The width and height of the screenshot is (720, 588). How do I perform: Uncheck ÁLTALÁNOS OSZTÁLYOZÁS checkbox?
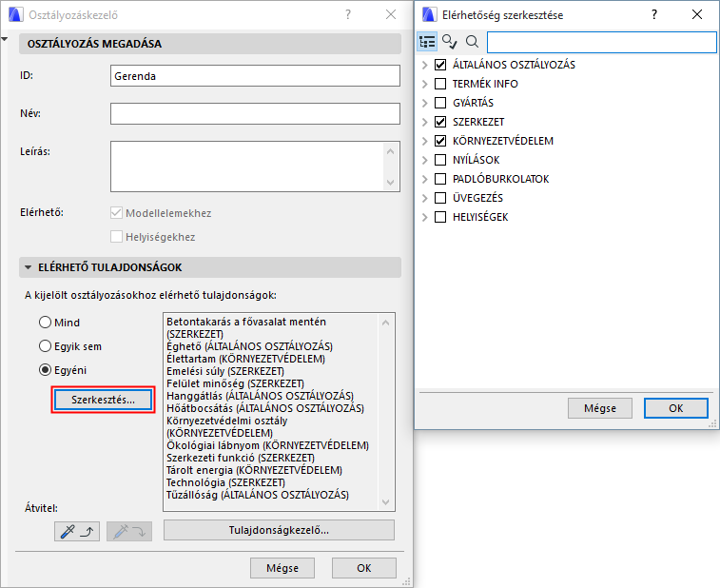point(440,65)
